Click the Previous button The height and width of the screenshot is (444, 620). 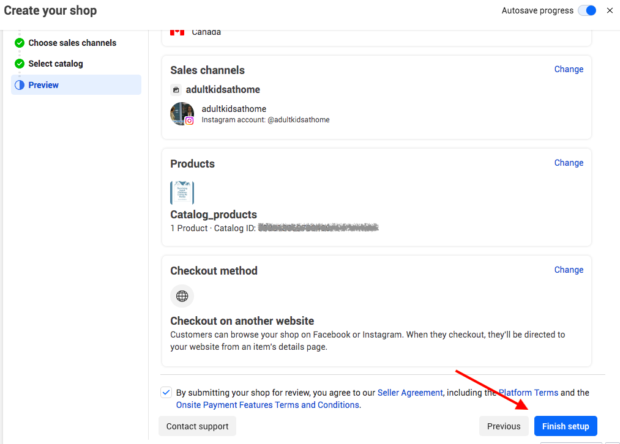[x=503, y=426]
